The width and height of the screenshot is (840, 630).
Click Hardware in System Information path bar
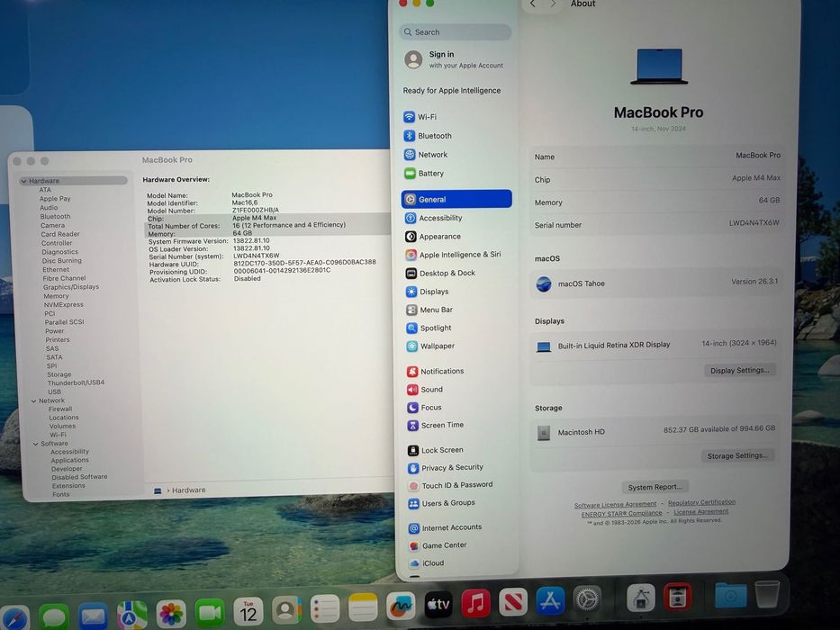pos(188,490)
